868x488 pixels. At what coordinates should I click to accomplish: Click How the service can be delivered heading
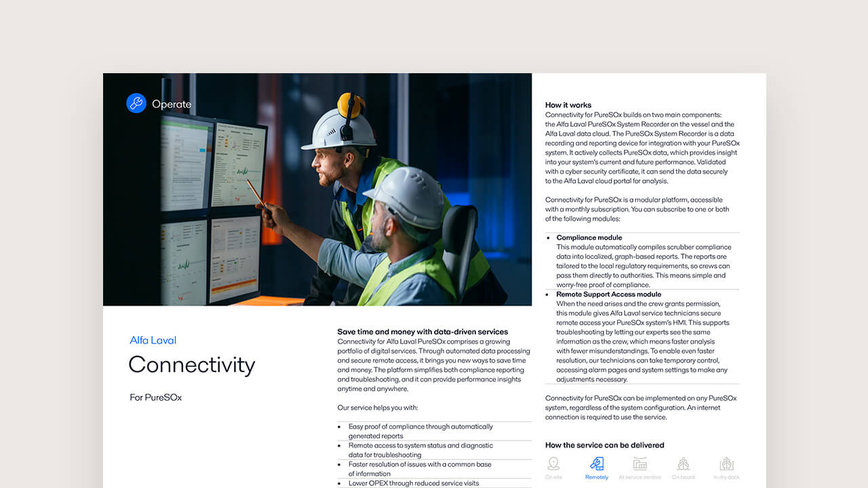[605, 445]
